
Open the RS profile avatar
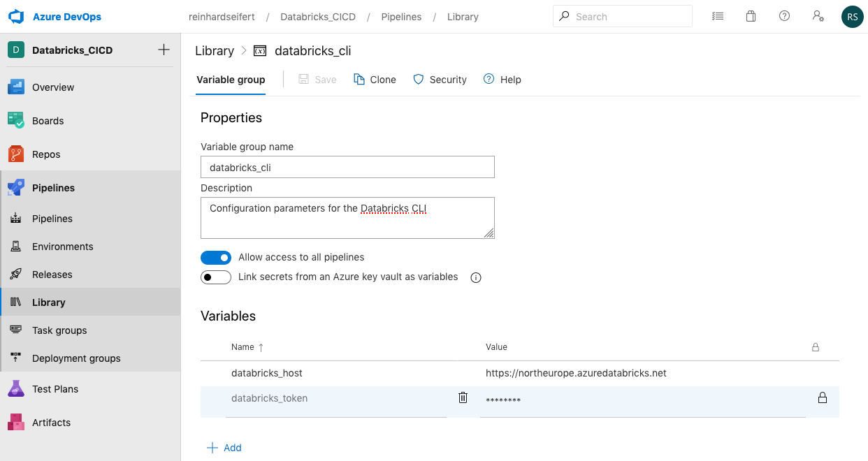[852, 16]
